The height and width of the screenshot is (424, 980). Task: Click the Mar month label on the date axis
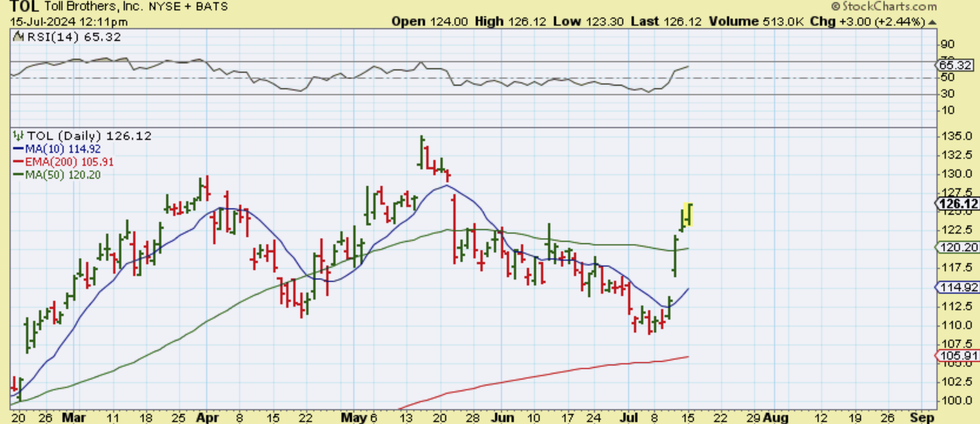[74, 418]
